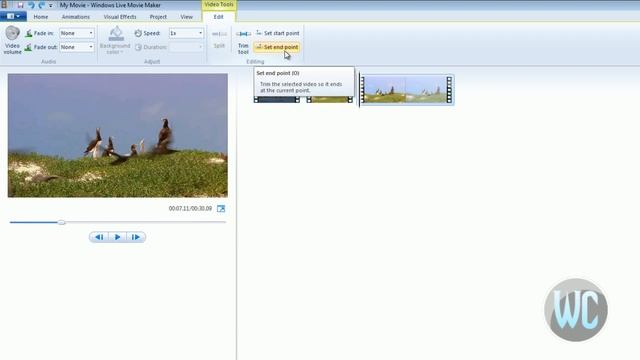The image size is (640, 360).
Task: Open the Home tab
Action: pos(41,17)
